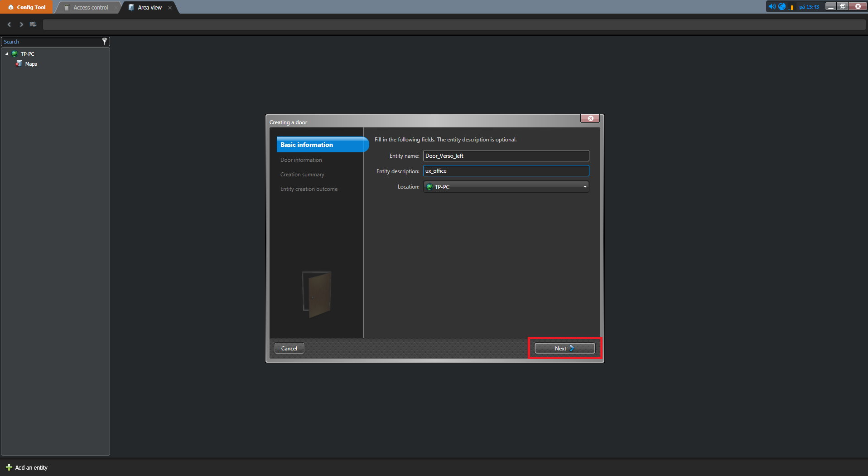This screenshot has height=476, width=868.
Task: Click the blue globe icon in the top bar
Action: pos(782,6)
